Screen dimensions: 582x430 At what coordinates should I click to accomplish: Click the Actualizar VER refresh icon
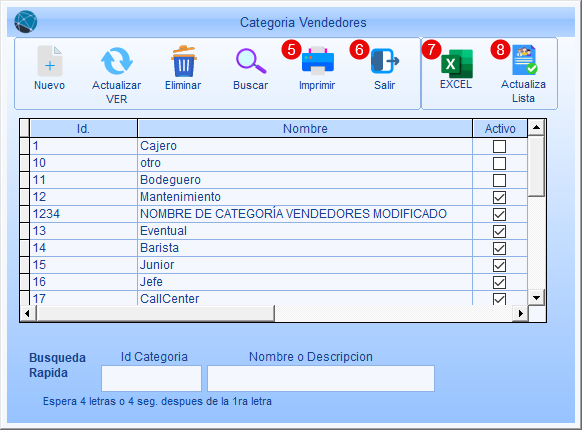point(117,61)
